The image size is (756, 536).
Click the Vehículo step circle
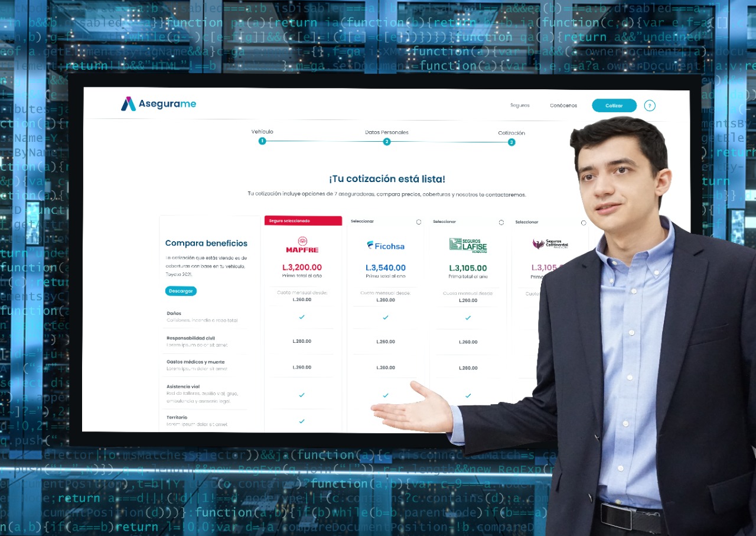coord(262,141)
